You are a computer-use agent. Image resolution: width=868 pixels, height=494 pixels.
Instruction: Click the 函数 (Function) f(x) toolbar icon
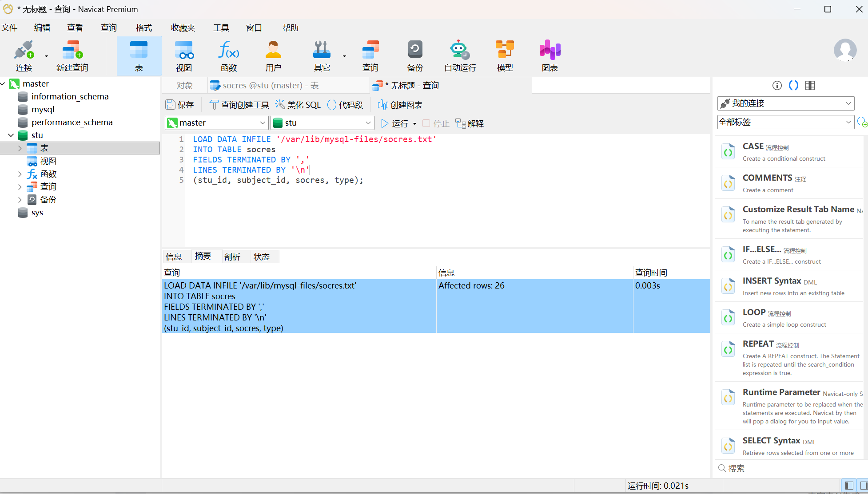pos(228,55)
